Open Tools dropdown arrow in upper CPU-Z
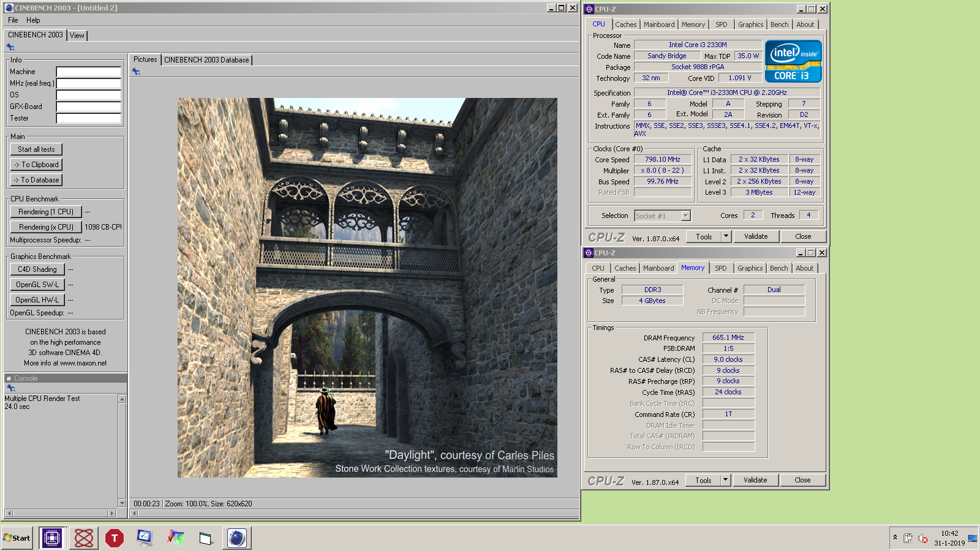 point(726,236)
